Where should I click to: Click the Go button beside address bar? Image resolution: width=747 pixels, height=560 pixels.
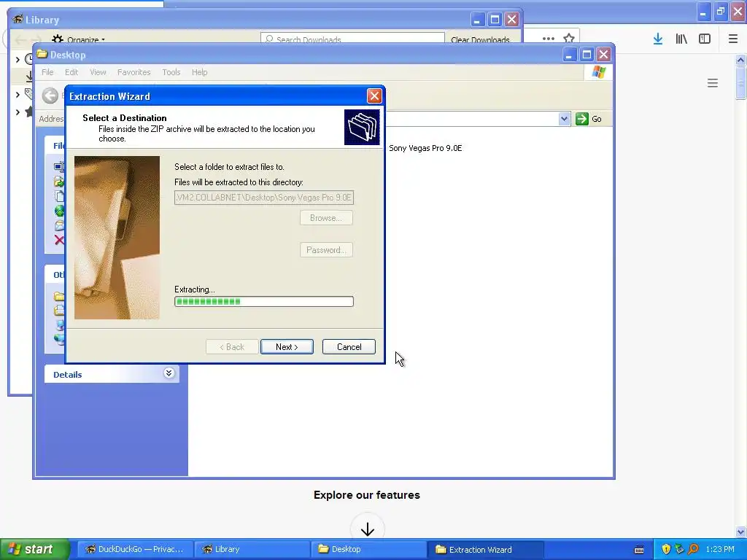pyautogui.click(x=589, y=119)
